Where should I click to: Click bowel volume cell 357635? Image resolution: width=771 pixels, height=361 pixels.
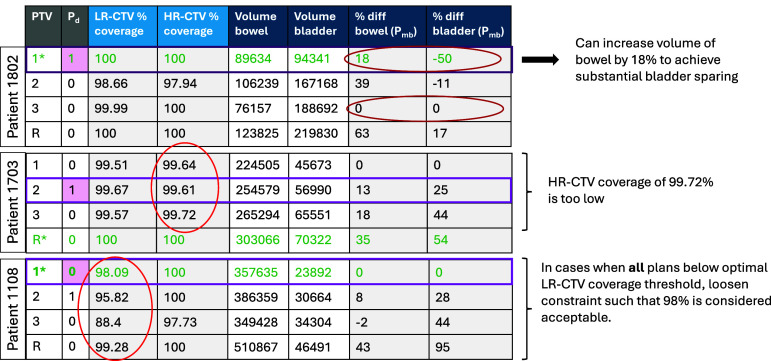pyautogui.click(x=258, y=272)
